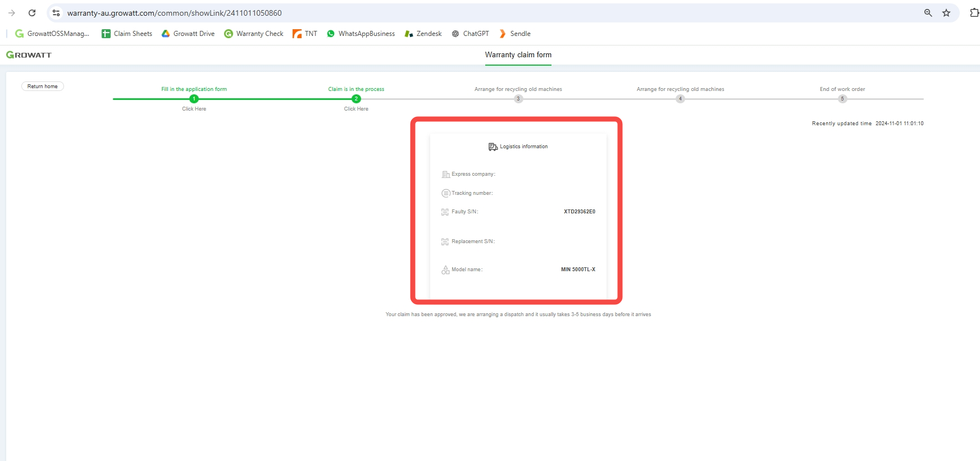Click the browser address bar URL
The height and width of the screenshot is (461, 980).
pos(174,13)
